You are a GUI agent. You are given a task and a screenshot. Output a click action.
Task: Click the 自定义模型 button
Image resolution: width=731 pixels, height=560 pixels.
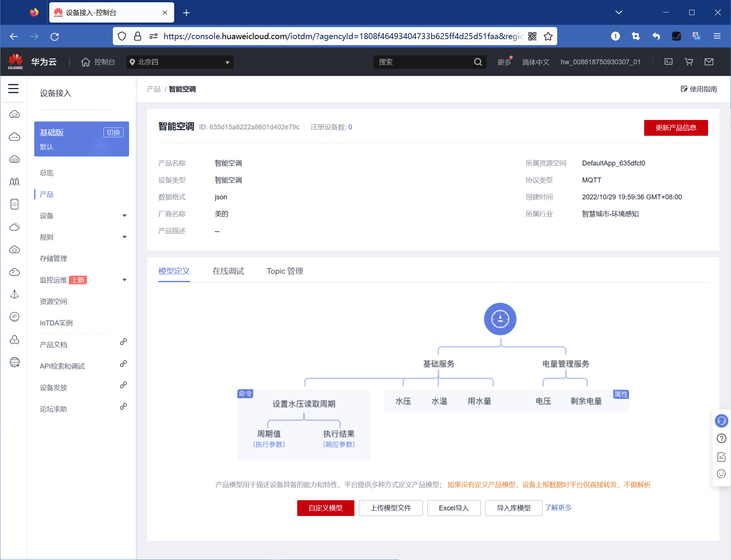click(x=325, y=508)
